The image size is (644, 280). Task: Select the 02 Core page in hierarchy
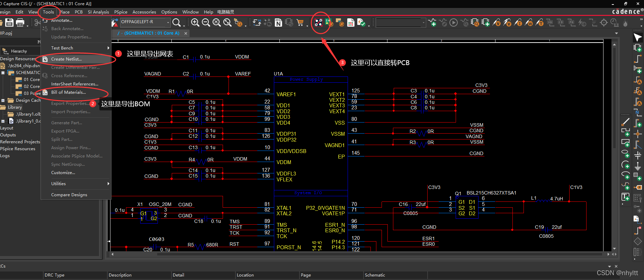tap(32, 87)
